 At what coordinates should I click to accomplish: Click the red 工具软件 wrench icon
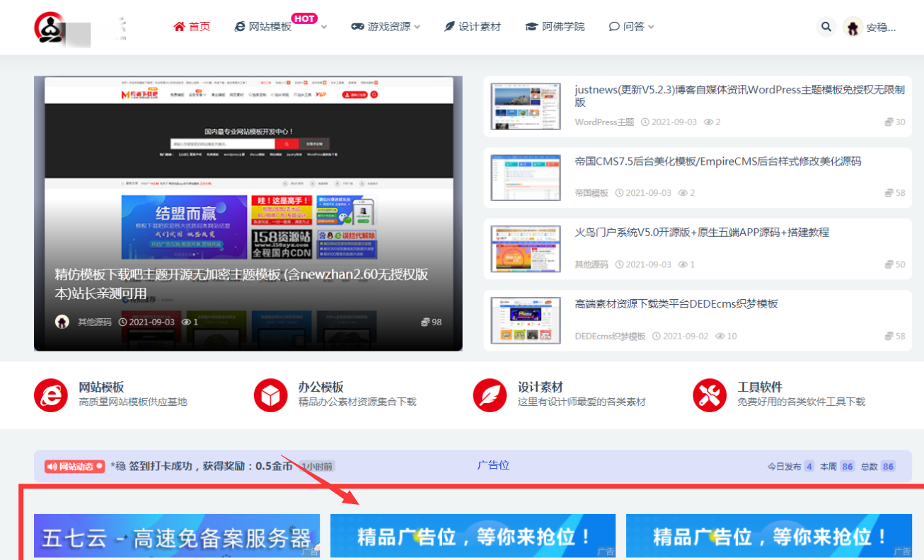(710, 395)
